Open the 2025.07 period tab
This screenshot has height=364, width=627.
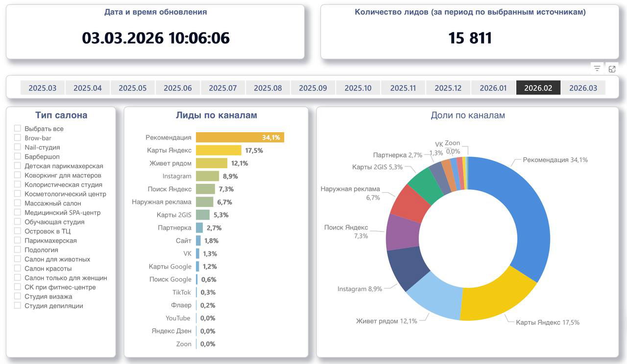pos(222,88)
